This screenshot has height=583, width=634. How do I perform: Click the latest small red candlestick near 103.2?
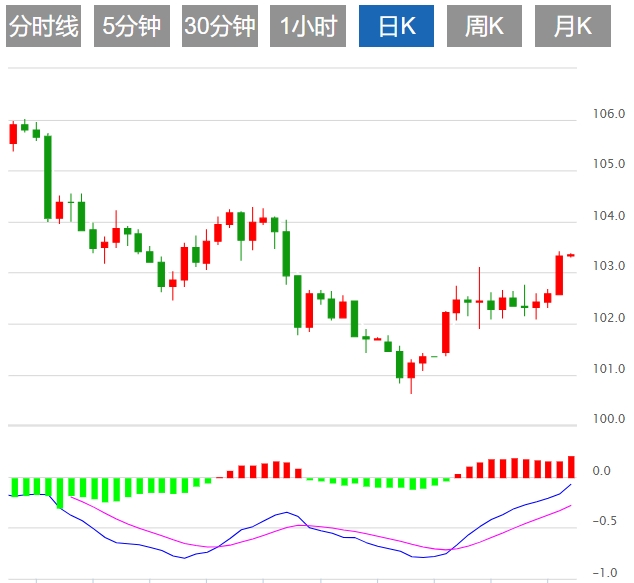571,255
